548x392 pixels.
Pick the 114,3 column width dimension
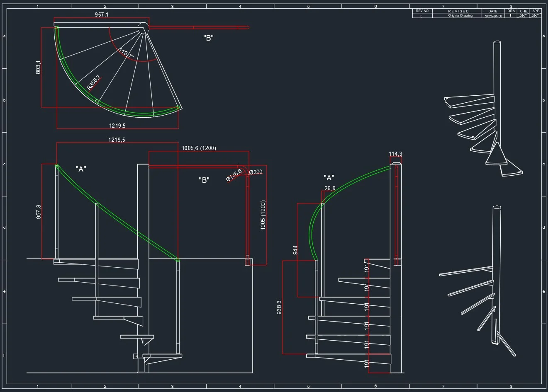395,154
